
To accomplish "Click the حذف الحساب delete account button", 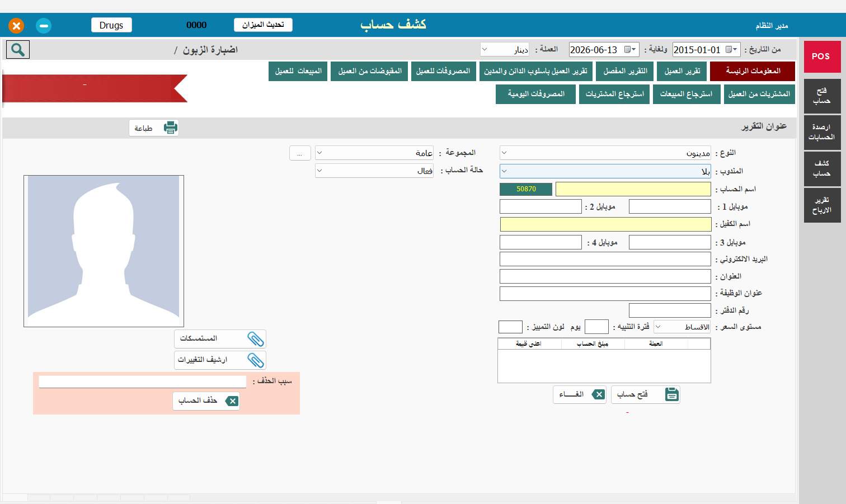I will click(206, 401).
